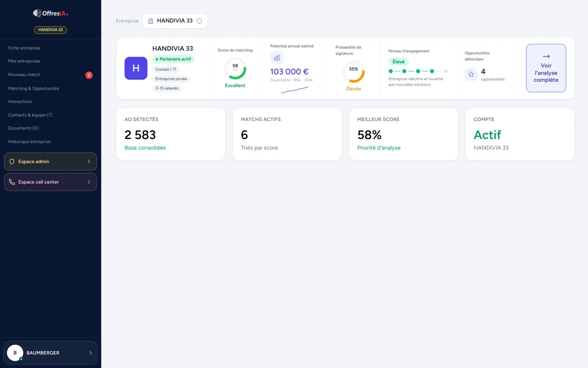Expand the Espace admin chevron
The image size is (588, 368).
pos(89,162)
